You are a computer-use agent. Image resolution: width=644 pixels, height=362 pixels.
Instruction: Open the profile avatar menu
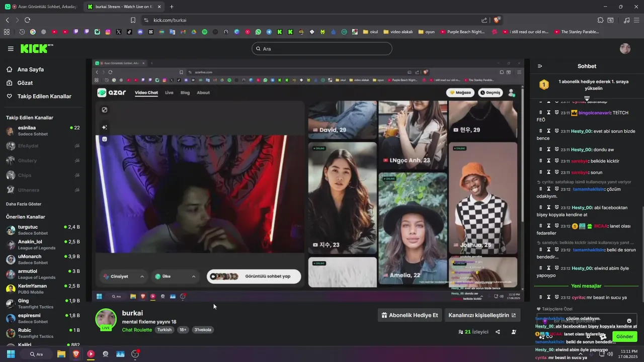click(x=625, y=48)
